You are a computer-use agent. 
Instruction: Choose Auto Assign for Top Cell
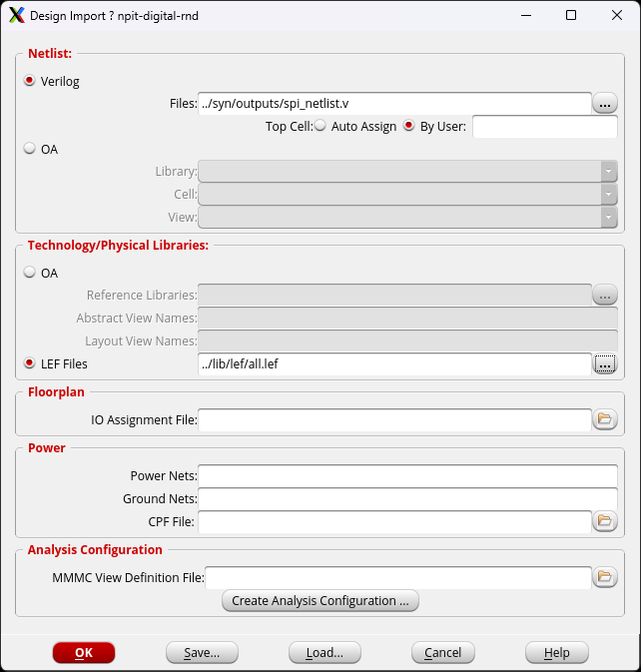click(320, 126)
